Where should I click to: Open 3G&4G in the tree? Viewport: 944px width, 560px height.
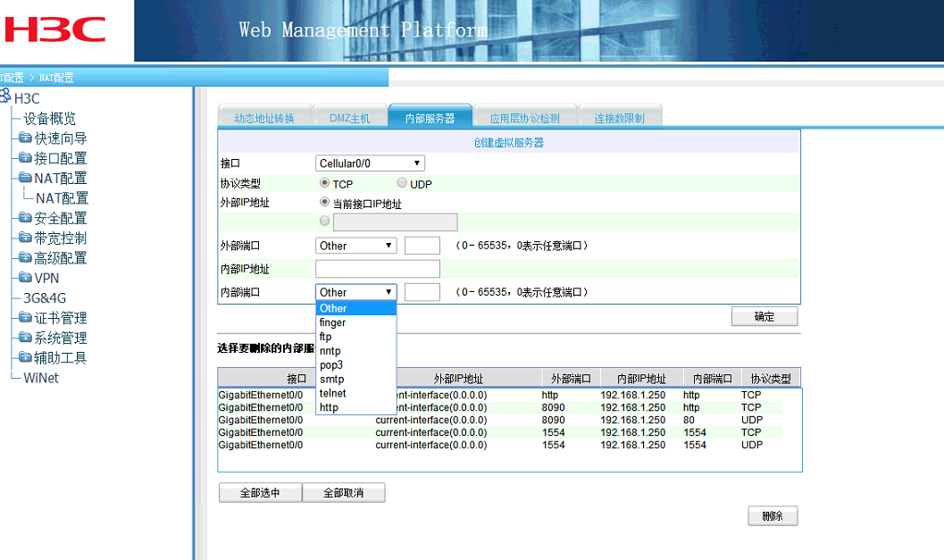45,298
